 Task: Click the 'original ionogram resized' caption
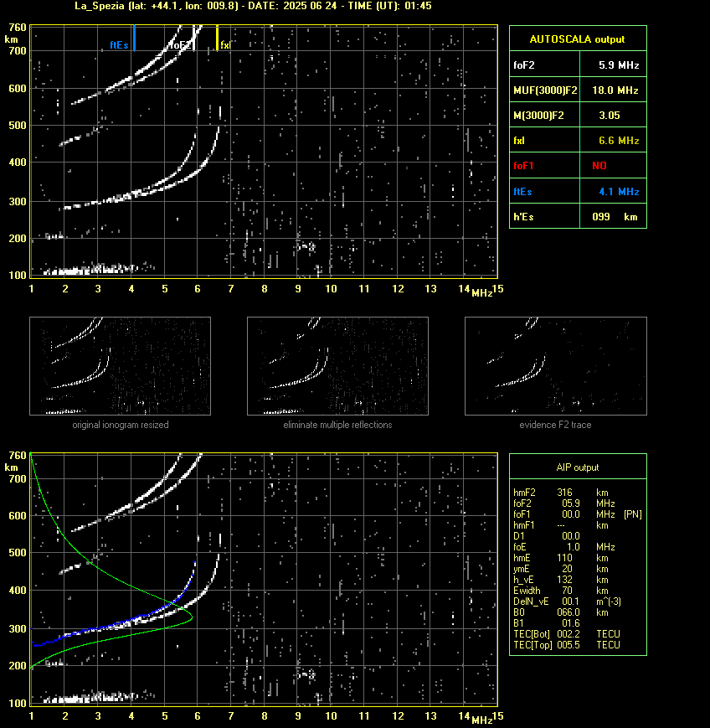(x=121, y=425)
